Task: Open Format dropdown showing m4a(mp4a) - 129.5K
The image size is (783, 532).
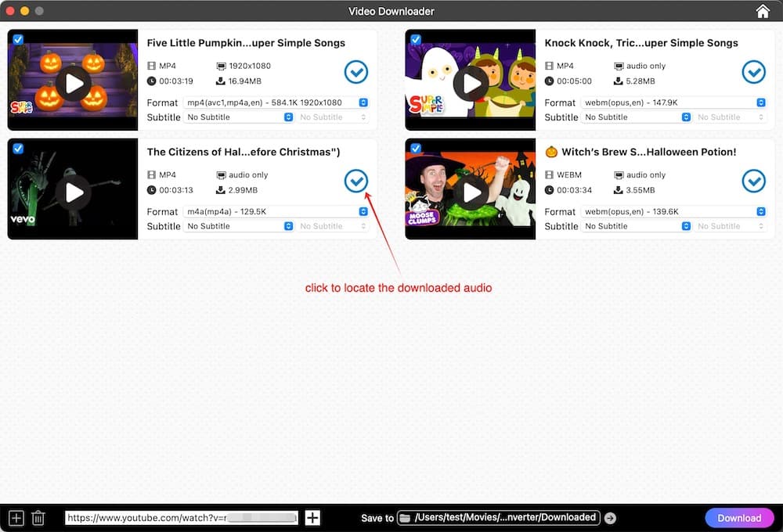Action: (x=276, y=211)
